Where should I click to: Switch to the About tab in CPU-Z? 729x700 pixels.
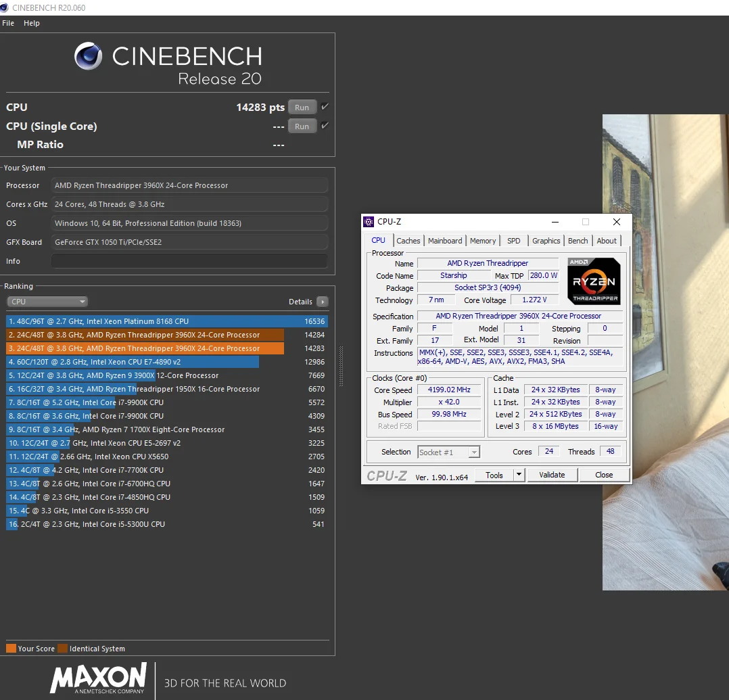pos(607,241)
